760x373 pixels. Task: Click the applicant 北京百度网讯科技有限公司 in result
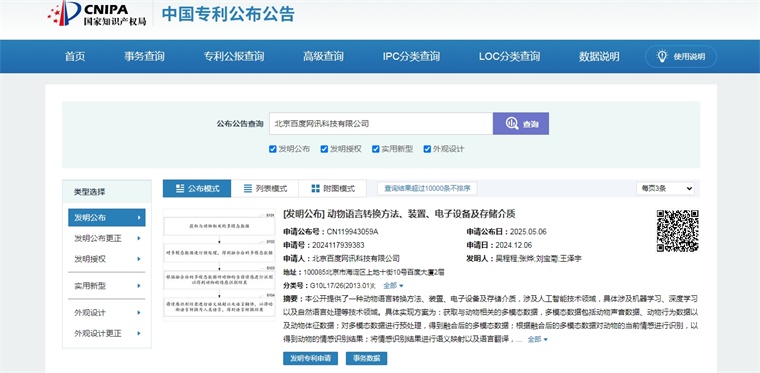click(x=356, y=259)
